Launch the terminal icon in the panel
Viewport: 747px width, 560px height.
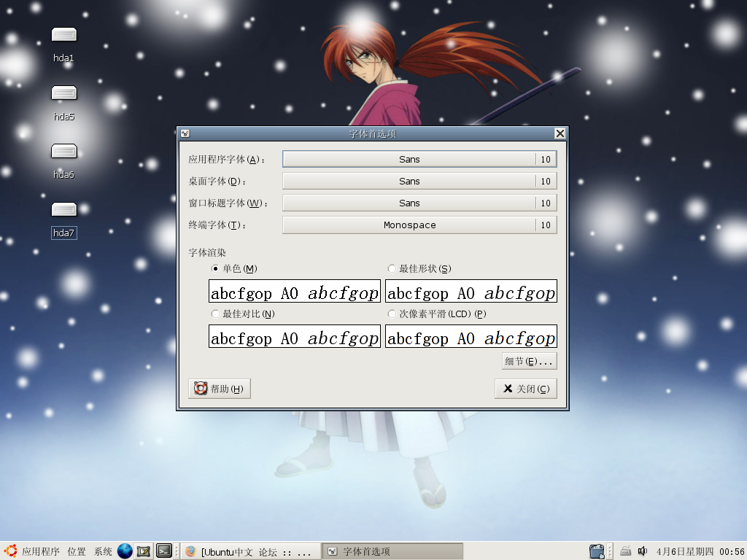(x=164, y=551)
